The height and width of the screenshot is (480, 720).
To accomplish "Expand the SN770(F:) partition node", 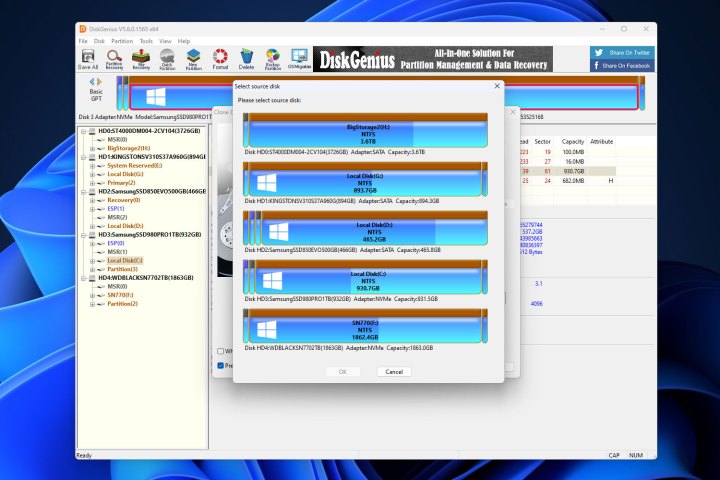I will pos(92,295).
